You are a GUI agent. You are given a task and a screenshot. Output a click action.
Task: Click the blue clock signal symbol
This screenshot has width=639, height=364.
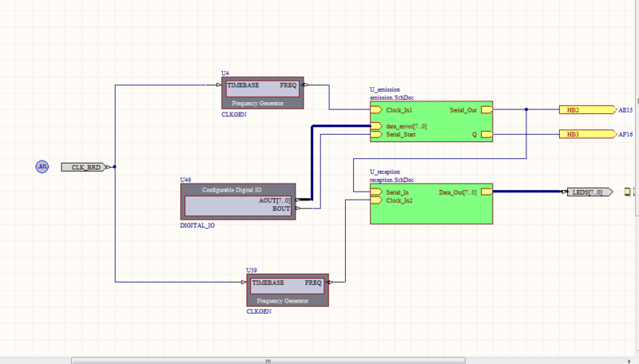point(42,167)
